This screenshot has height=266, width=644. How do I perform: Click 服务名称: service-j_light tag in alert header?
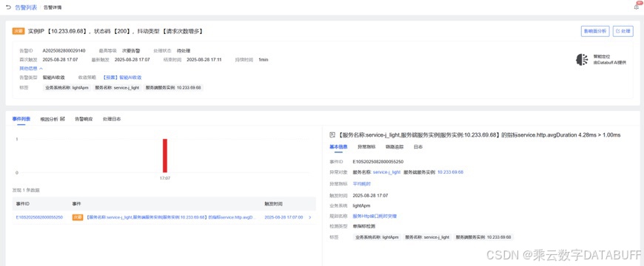(117, 88)
